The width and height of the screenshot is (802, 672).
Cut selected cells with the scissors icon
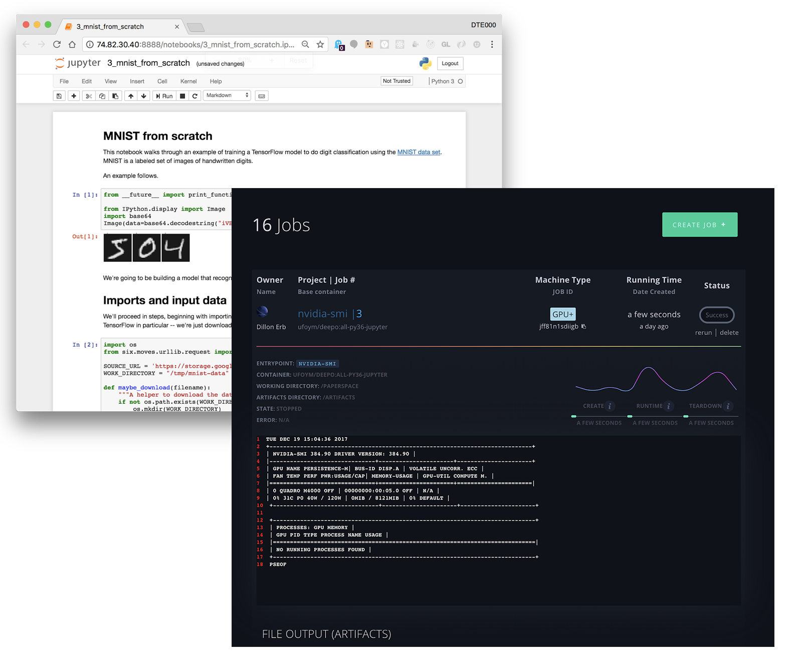[89, 96]
